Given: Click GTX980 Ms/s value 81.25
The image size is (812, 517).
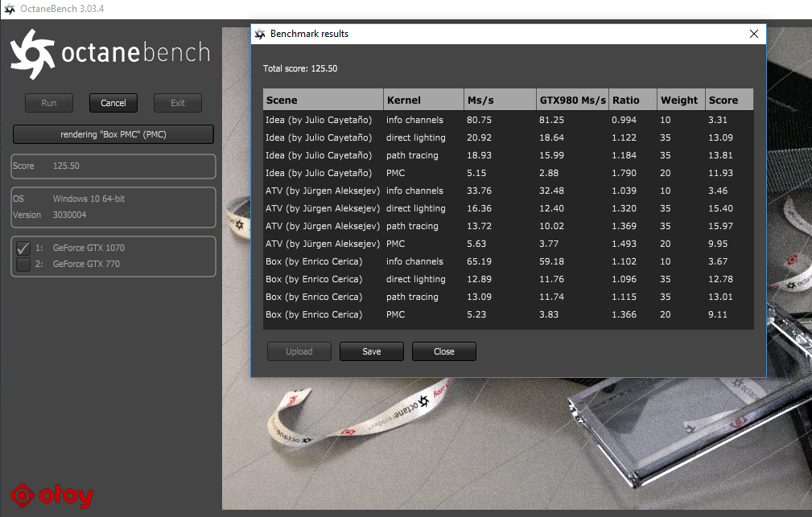Looking at the screenshot, I should click(551, 120).
